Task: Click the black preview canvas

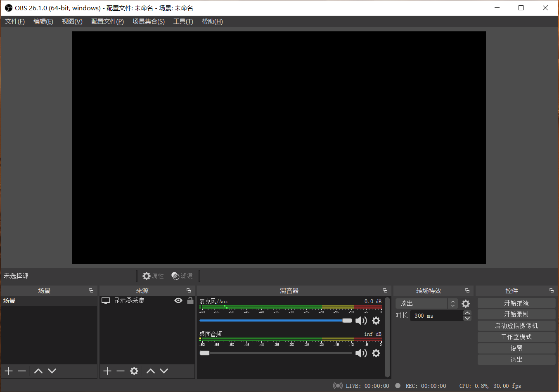Action: coord(279,148)
